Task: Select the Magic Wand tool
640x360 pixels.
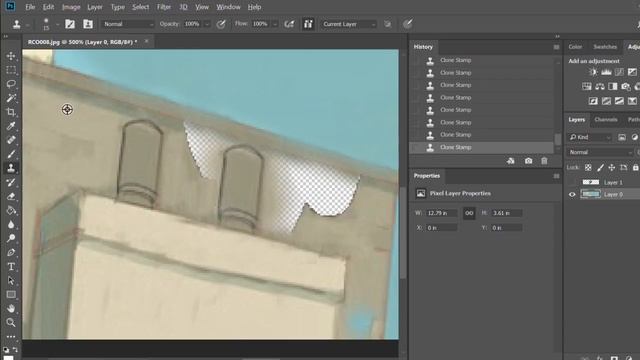Action: pyautogui.click(x=11, y=98)
